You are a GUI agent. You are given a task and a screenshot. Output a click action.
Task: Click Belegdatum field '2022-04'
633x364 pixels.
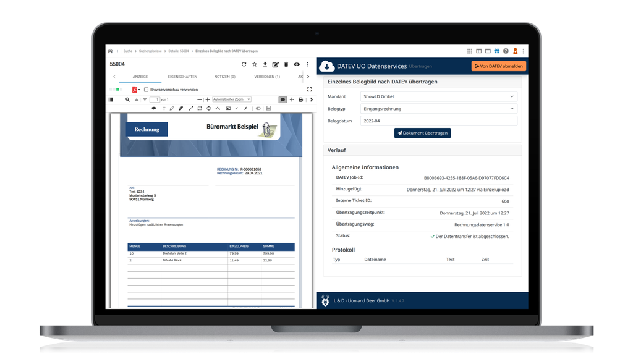coord(438,121)
